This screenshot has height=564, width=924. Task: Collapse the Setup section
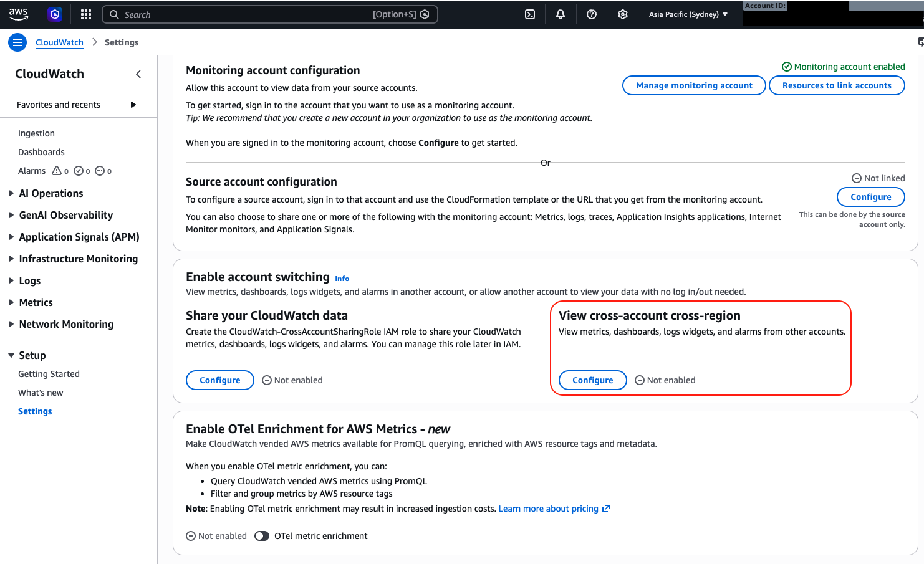click(11, 355)
